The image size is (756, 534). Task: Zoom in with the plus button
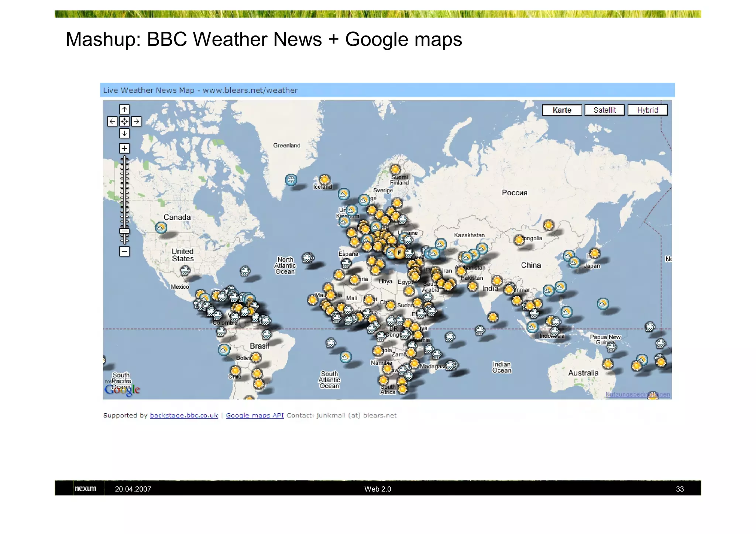pos(124,148)
